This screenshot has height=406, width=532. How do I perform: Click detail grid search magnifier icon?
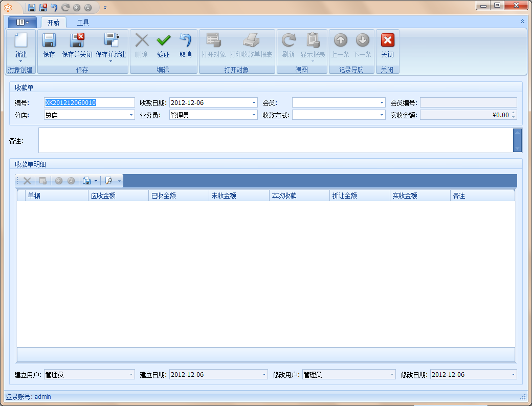(108, 181)
